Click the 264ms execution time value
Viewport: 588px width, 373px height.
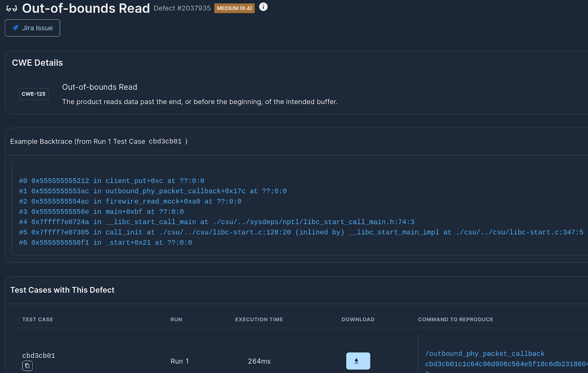pos(259,361)
